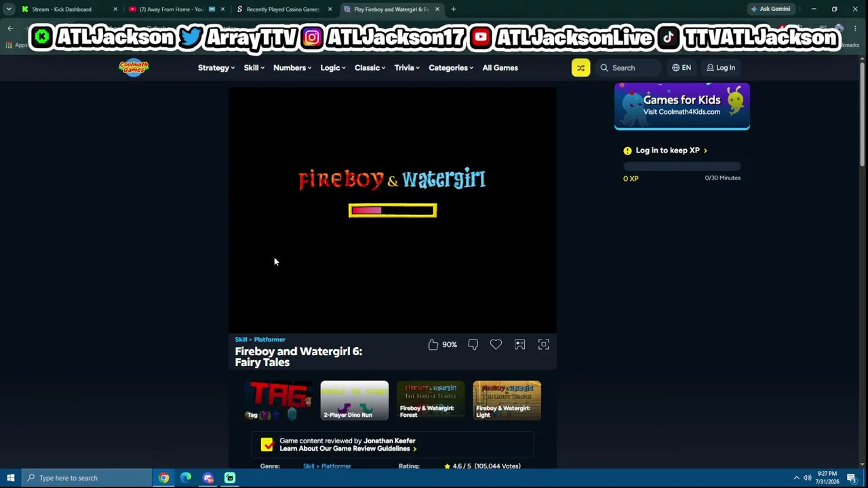This screenshot has height=488, width=868.
Task: Open the purple app icon in taskbar
Action: point(208,478)
